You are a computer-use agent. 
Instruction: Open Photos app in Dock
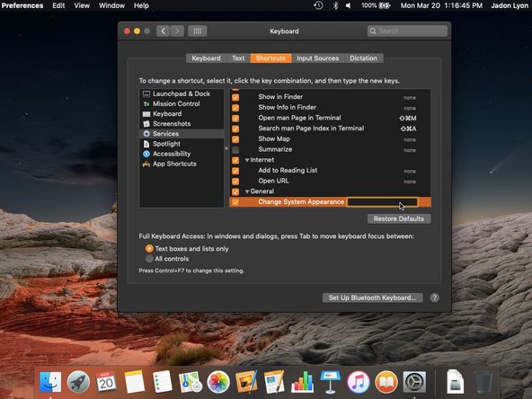tap(218, 382)
